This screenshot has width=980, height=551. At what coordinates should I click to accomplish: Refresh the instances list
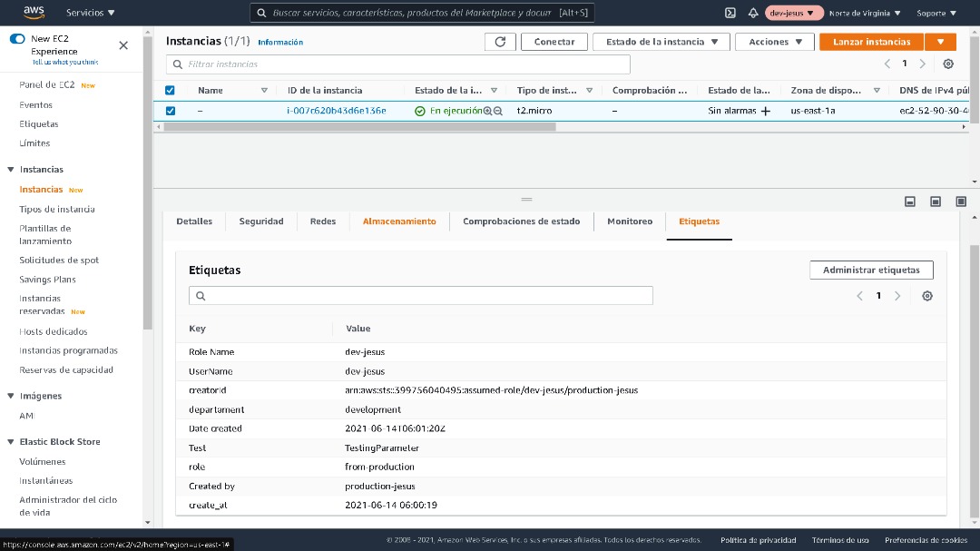(500, 42)
